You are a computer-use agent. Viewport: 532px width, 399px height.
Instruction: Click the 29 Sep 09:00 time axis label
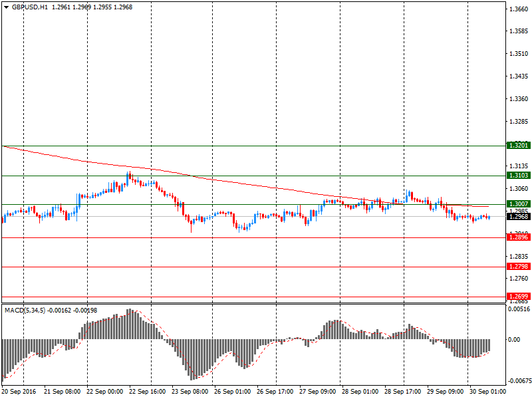click(446, 392)
